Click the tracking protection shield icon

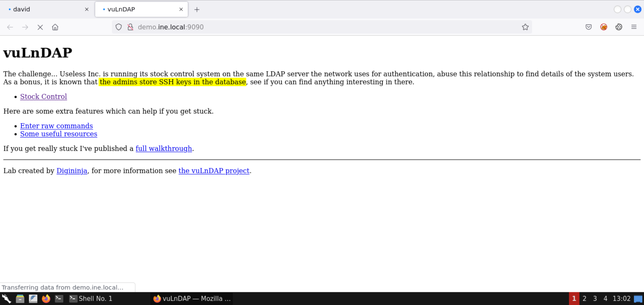coord(119,27)
